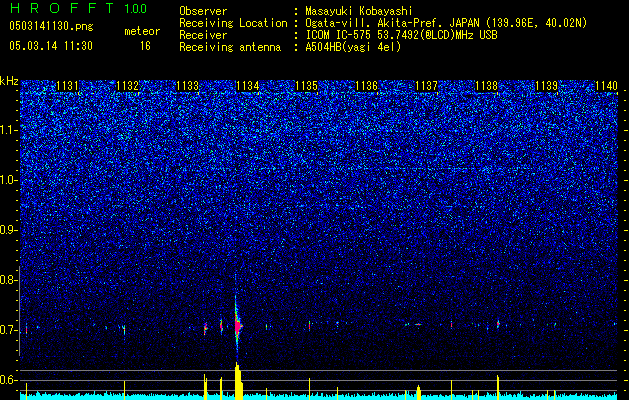
Task: Click the 1135 time marker
Action: tap(306, 86)
